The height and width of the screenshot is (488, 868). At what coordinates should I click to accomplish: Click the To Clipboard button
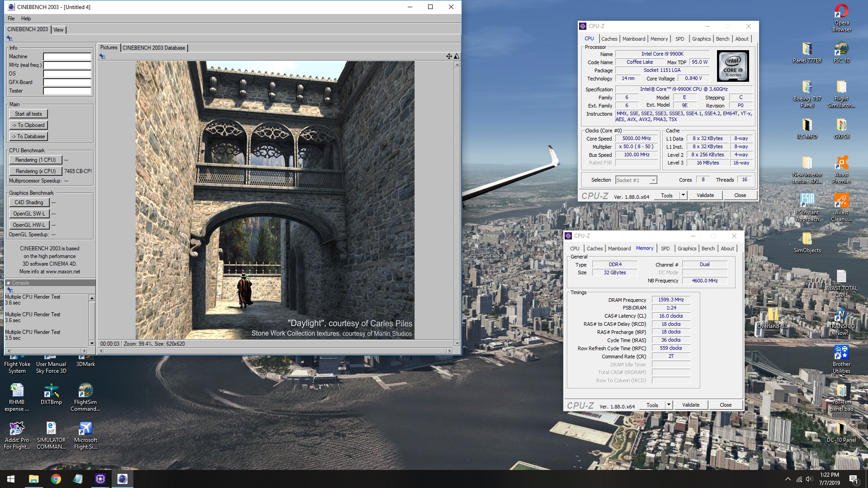(28, 125)
